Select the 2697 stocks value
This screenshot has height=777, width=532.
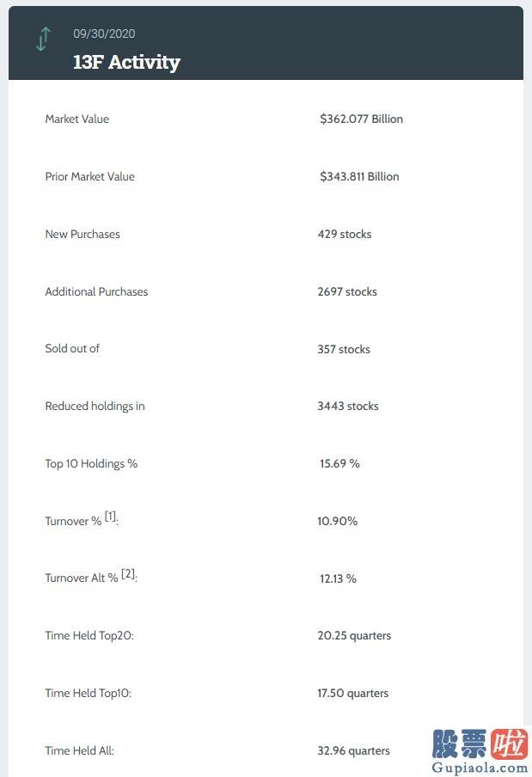pos(347,291)
